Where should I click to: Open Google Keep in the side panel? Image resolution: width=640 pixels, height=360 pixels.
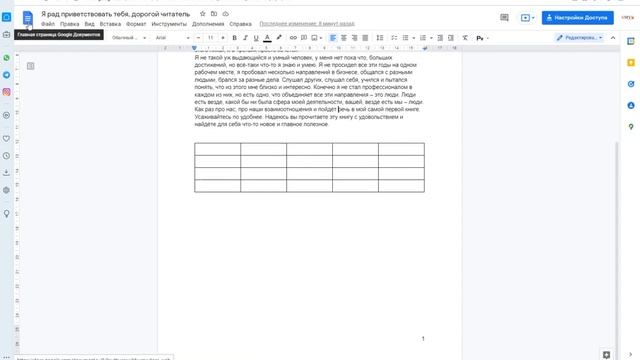click(x=631, y=62)
